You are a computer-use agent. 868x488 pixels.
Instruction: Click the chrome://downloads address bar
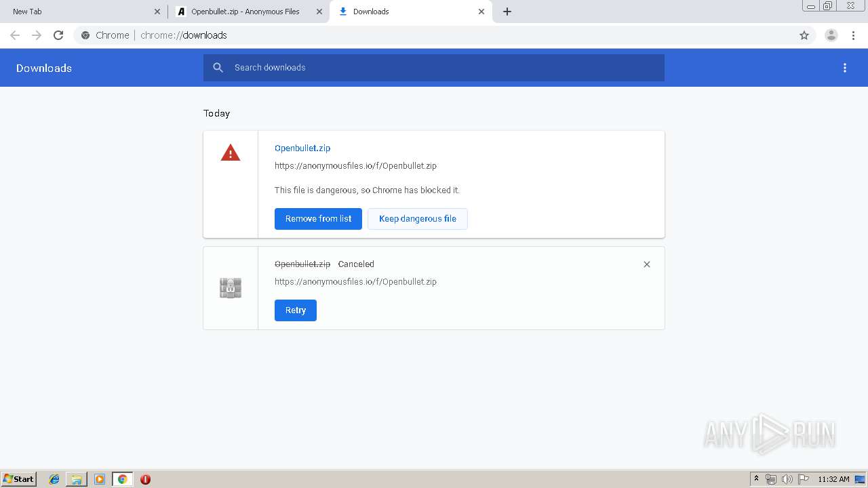point(434,35)
